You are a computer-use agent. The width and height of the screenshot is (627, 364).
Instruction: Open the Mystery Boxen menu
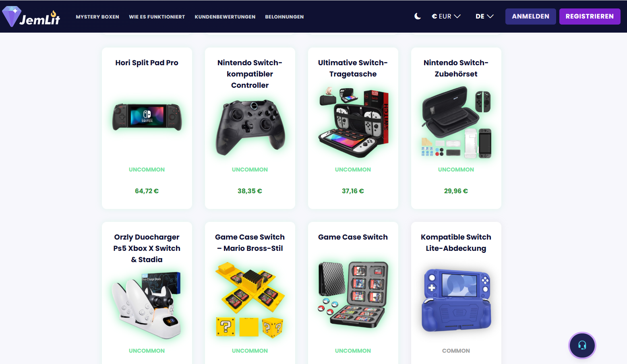[97, 17]
